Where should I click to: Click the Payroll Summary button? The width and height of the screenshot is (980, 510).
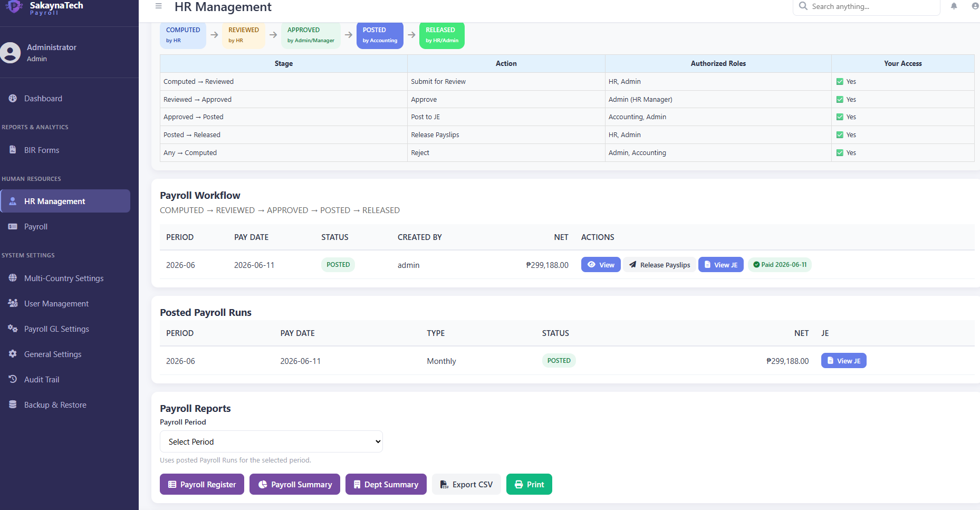coord(294,484)
